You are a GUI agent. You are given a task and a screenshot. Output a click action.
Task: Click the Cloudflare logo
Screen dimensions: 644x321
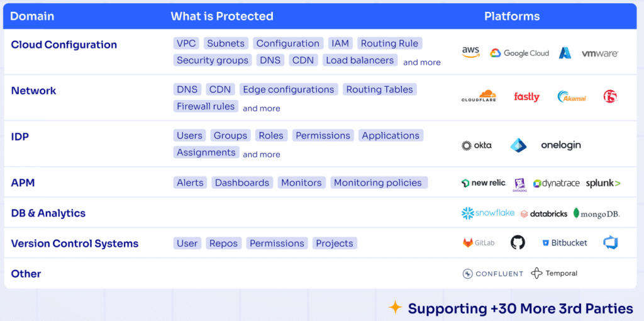click(x=479, y=96)
